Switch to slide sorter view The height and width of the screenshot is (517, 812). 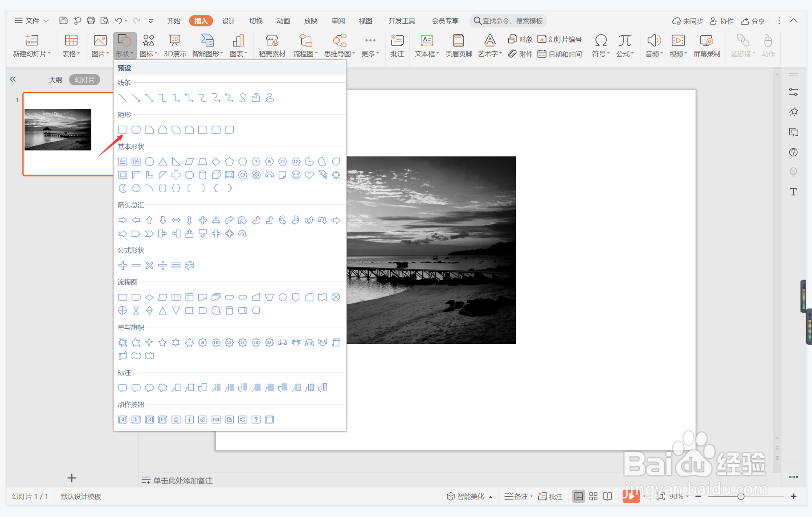tap(593, 496)
